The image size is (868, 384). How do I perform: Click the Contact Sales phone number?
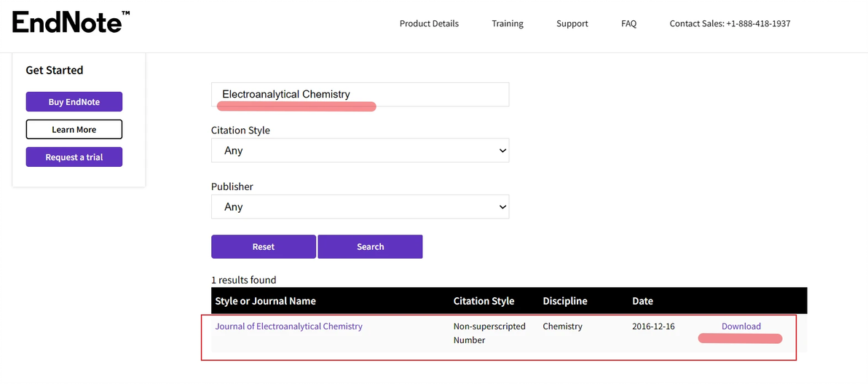pyautogui.click(x=730, y=23)
